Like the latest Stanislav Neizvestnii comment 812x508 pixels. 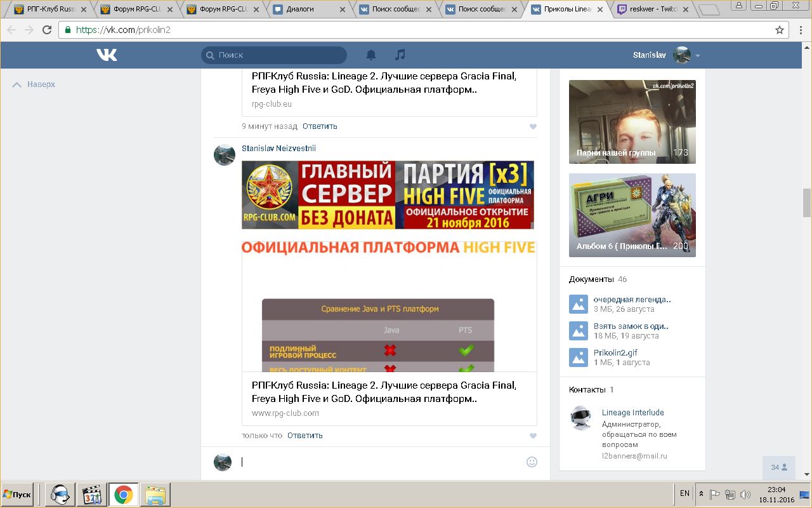click(x=533, y=436)
